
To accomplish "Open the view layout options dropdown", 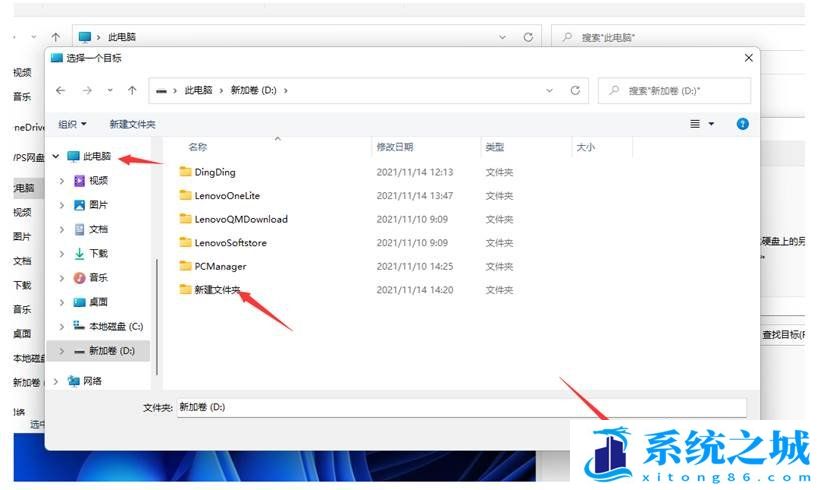I will pos(702,124).
